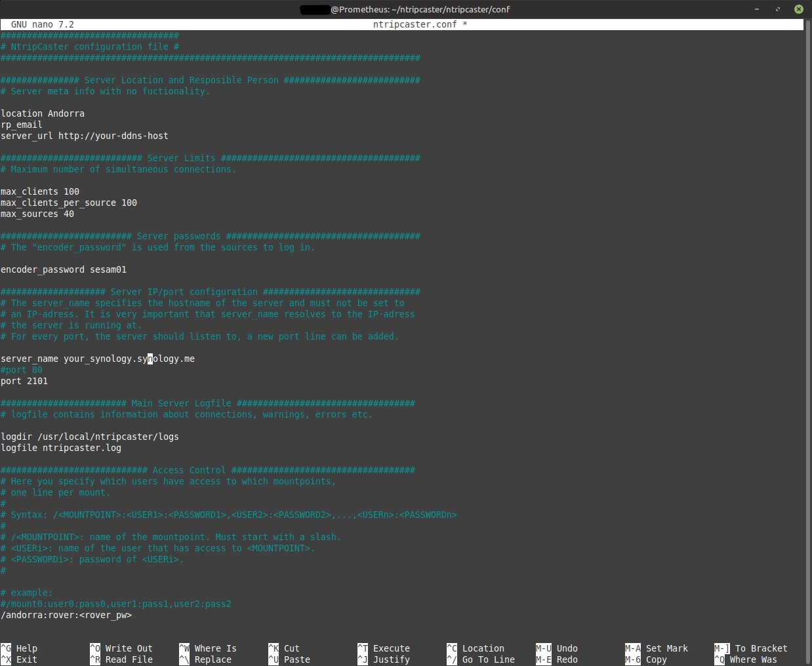The height and width of the screenshot is (666, 812).
Task: Click the commented '#port 80' line
Action: click(x=22, y=370)
